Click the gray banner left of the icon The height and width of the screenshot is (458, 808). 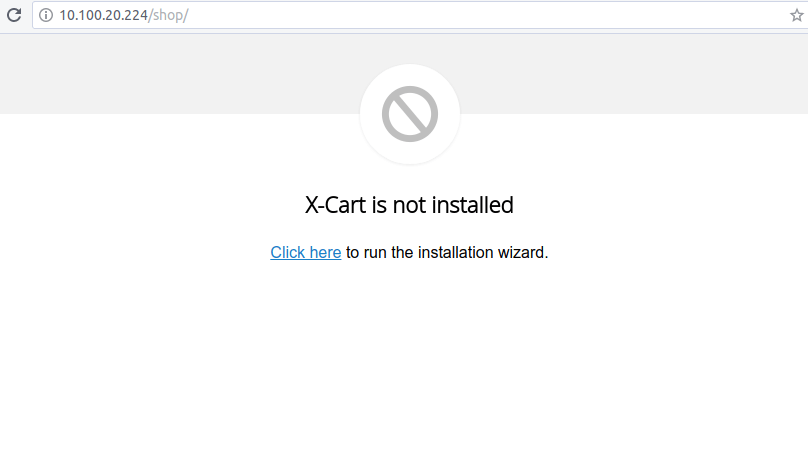click(180, 74)
